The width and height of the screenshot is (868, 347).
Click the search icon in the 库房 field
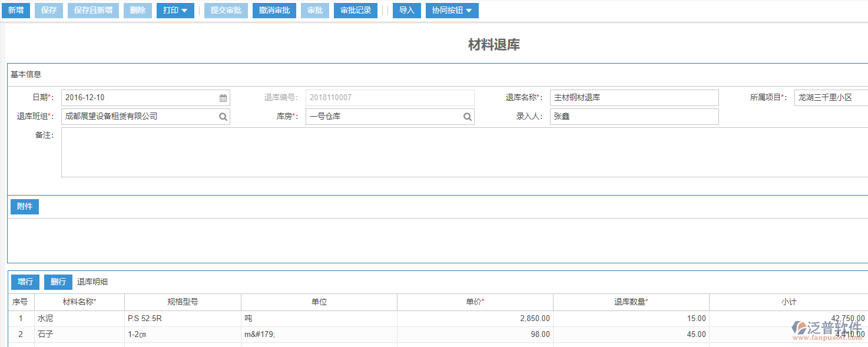[467, 116]
